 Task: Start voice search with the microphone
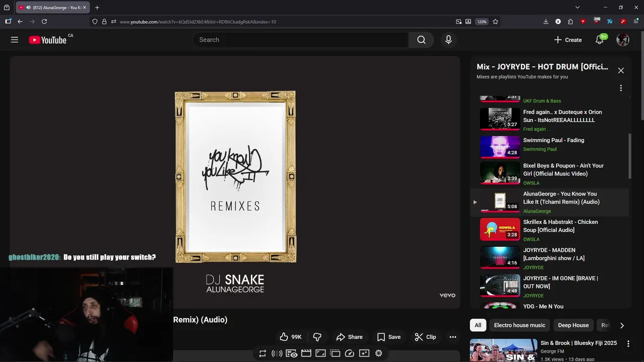tap(448, 40)
